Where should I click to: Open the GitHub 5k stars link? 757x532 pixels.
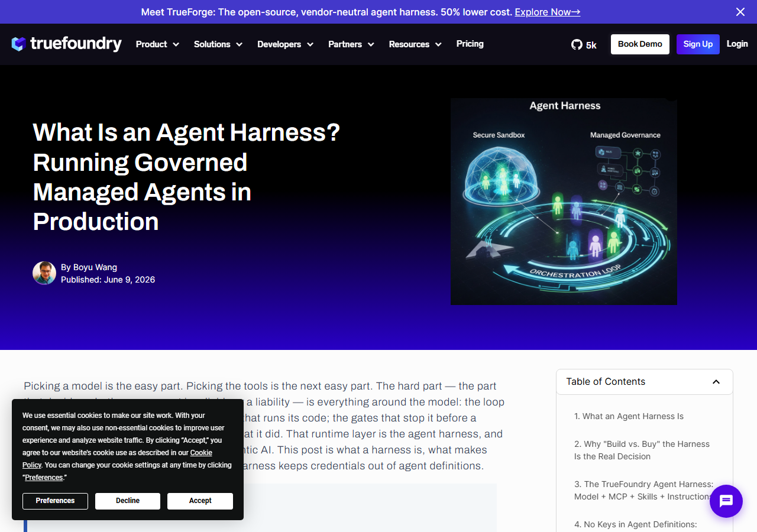(x=584, y=44)
